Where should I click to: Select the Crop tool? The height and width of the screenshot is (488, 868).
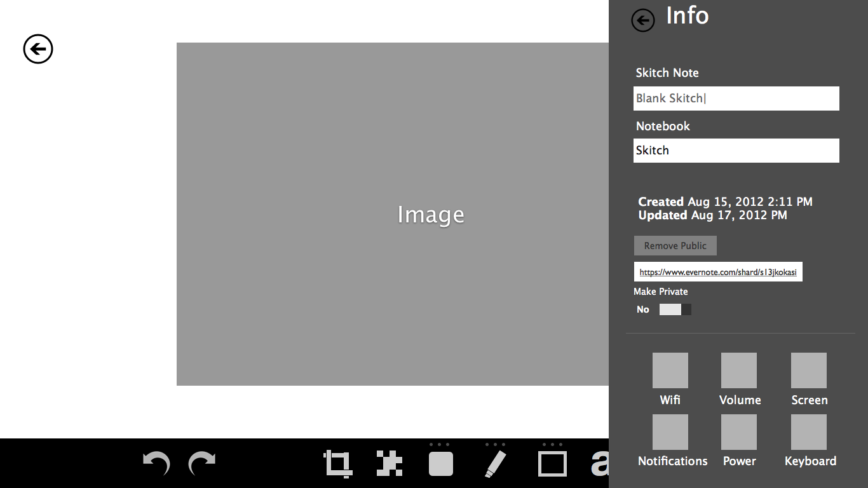point(337,463)
